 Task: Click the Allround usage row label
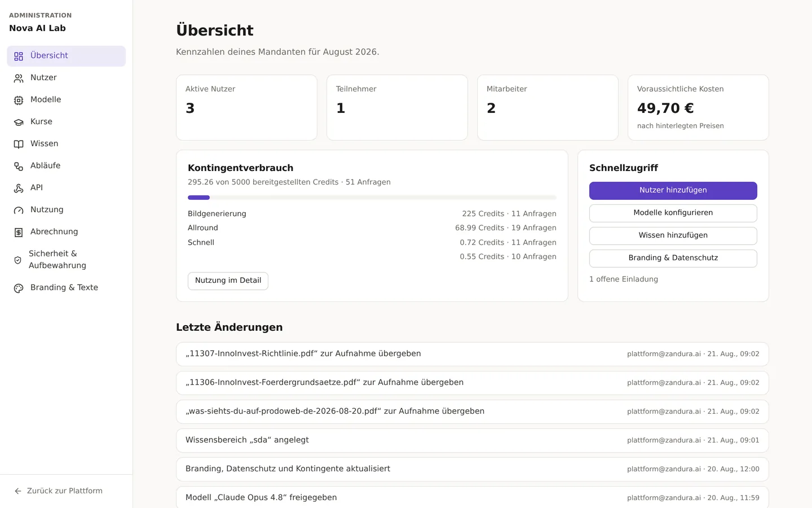point(203,228)
